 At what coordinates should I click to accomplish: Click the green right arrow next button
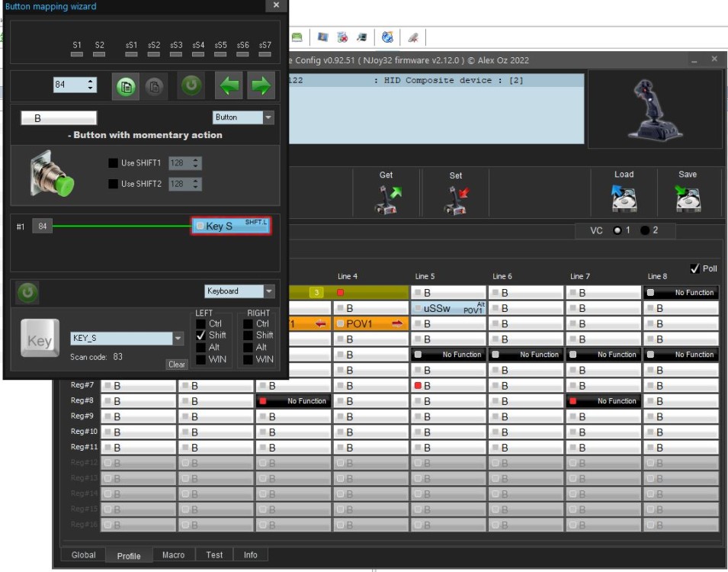[x=261, y=86]
